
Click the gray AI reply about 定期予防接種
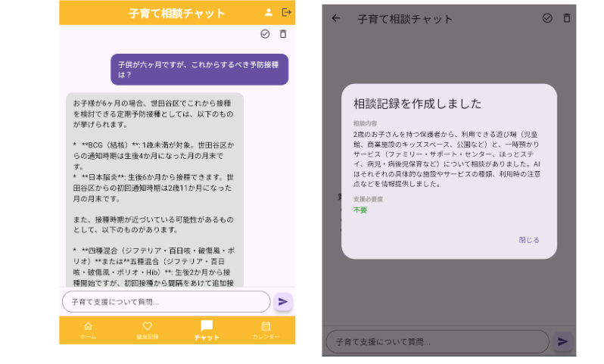point(154,189)
